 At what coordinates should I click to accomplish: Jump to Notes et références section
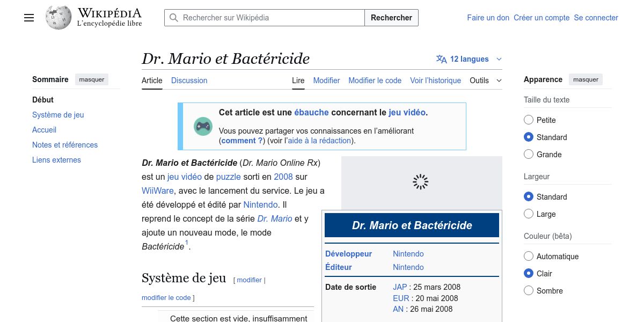(65, 145)
